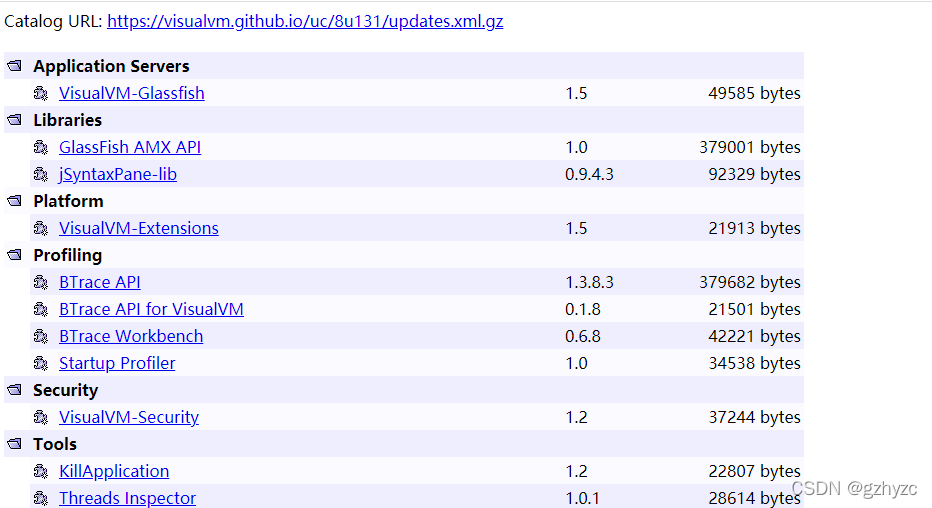Select the Tools heading
932x508 pixels.
[55, 444]
